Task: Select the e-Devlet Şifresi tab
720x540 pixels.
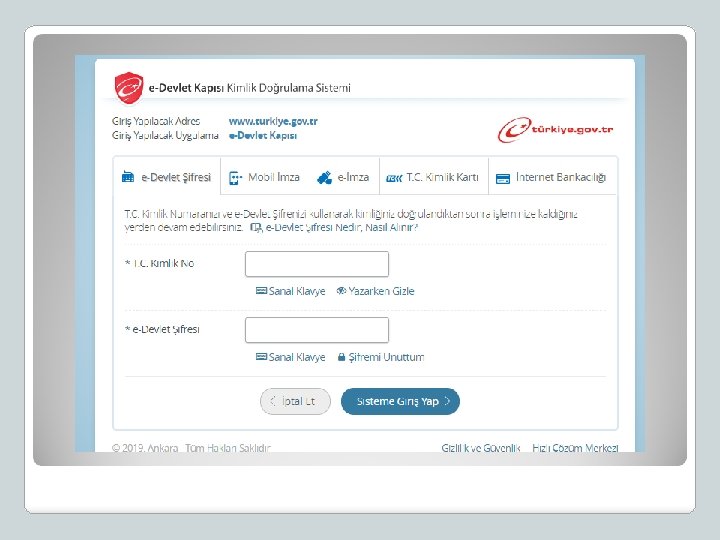Action: coord(167,177)
